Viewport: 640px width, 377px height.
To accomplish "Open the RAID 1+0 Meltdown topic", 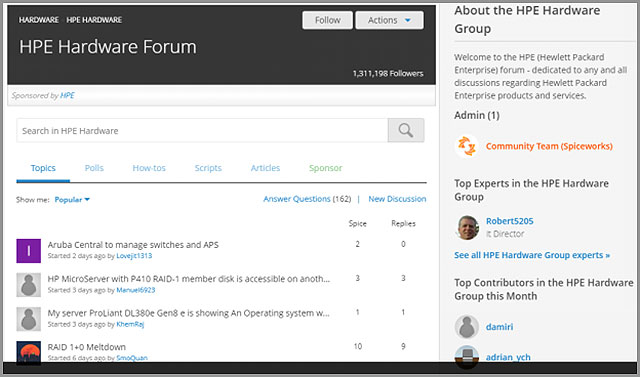I will [87, 347].
